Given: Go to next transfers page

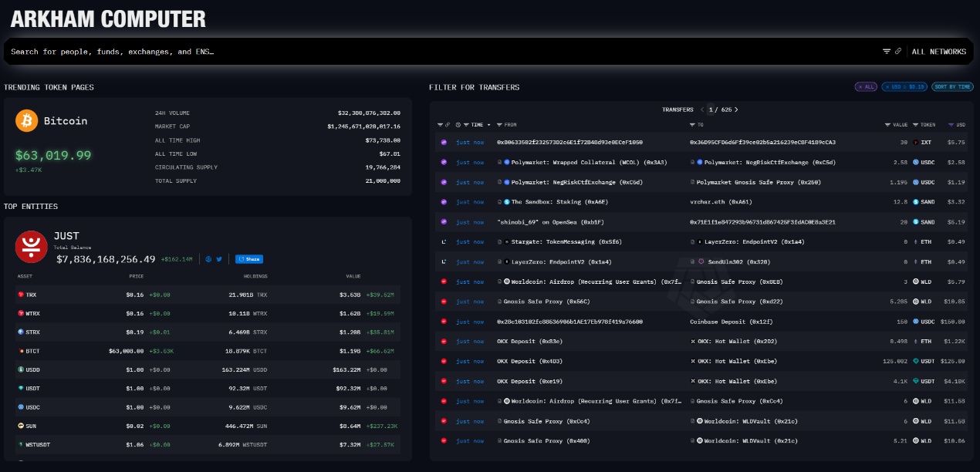Looking at the screenshot, I should point(736,110).
